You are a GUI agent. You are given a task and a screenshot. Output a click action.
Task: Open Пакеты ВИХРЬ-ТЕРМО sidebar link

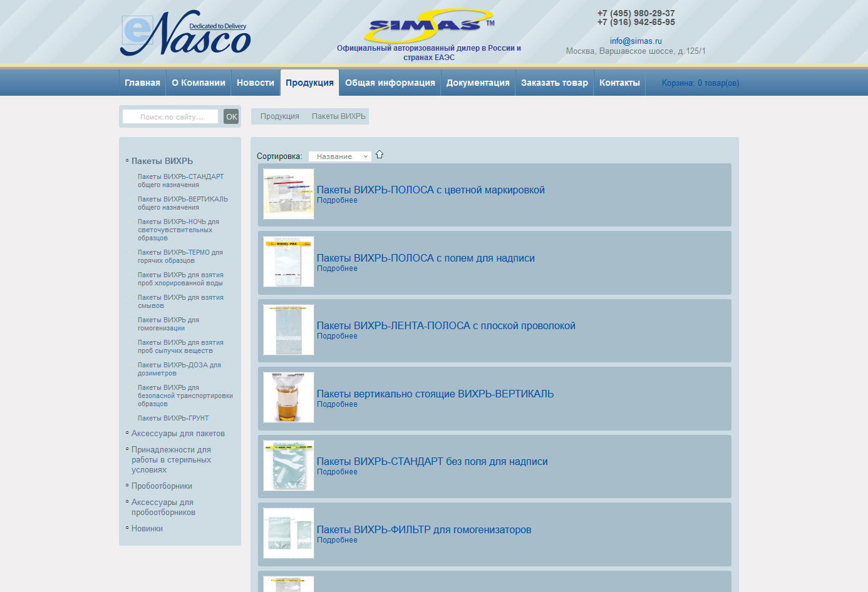(x=180, y=257)
